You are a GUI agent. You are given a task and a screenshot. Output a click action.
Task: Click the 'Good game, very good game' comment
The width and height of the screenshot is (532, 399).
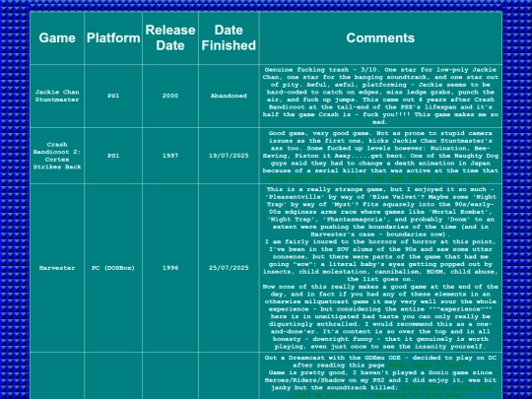[x=380, y=156]
